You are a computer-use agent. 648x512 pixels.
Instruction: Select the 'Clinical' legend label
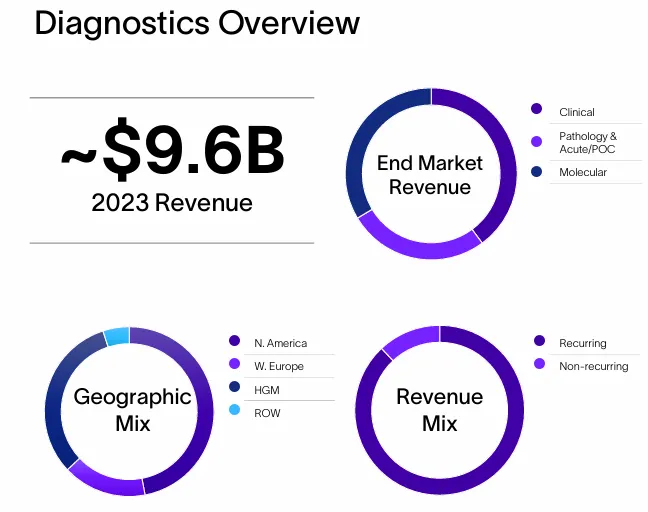(577, 112)
